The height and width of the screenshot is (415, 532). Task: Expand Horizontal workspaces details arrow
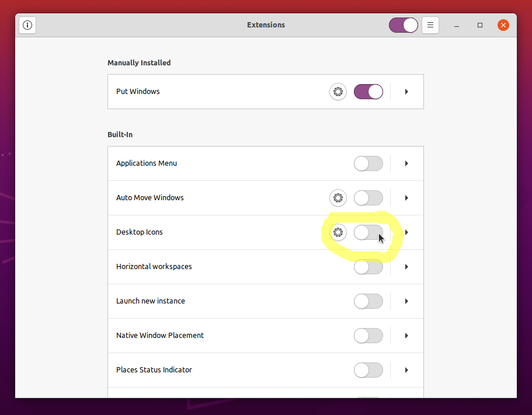(406, 267)
